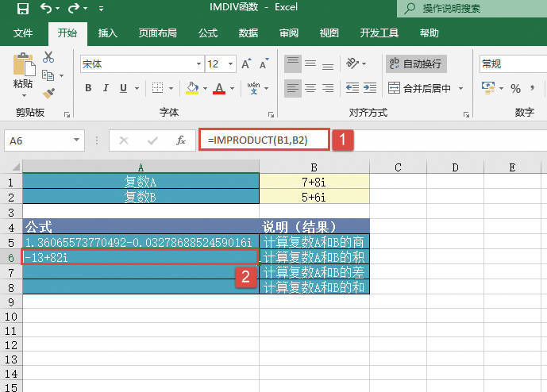Select cell B1 containing 7+8i

click(314, 182)
